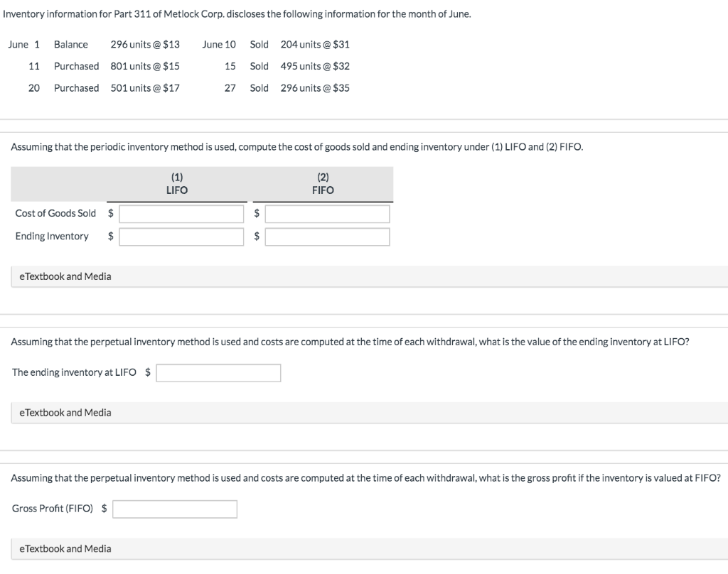Focus the Gross Profit (FIFO) input field
Viewport: 728px width, 574px height.
click(175, 509)
